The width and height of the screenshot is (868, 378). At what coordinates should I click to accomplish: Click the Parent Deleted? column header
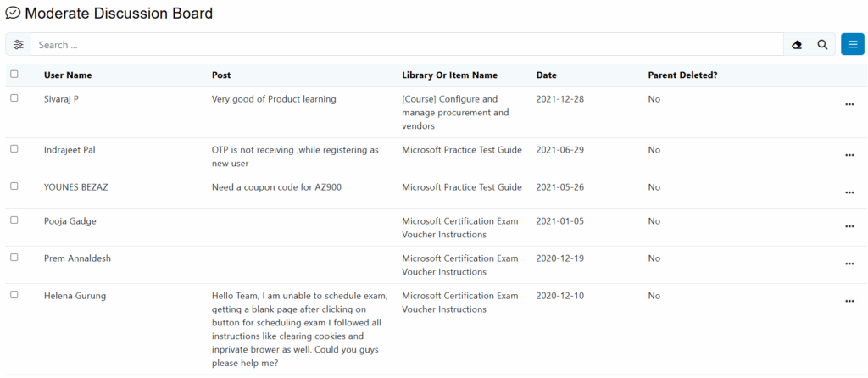tap(682, 75)
